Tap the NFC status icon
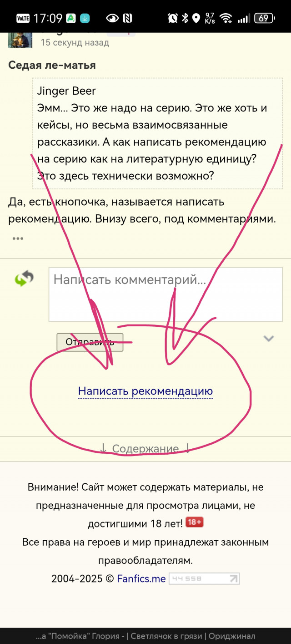291x644 pixels. 128,18
